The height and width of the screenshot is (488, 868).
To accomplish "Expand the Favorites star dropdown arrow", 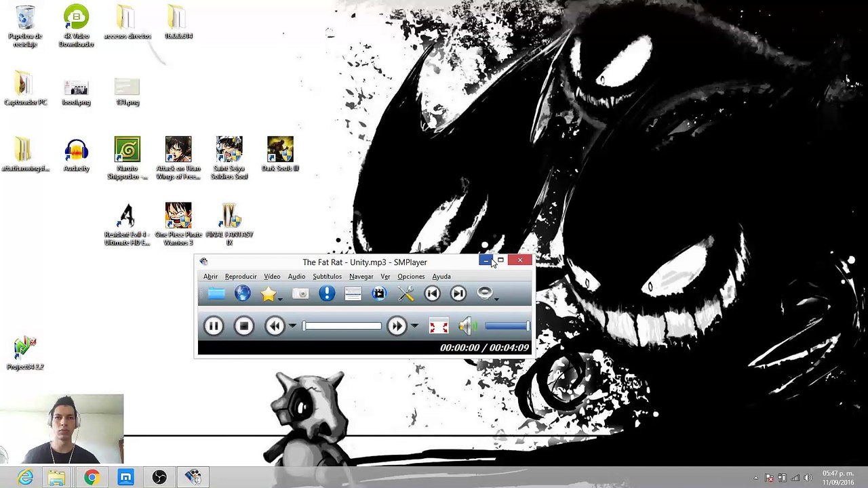I will pyautogui.click(x=279, y=298).
